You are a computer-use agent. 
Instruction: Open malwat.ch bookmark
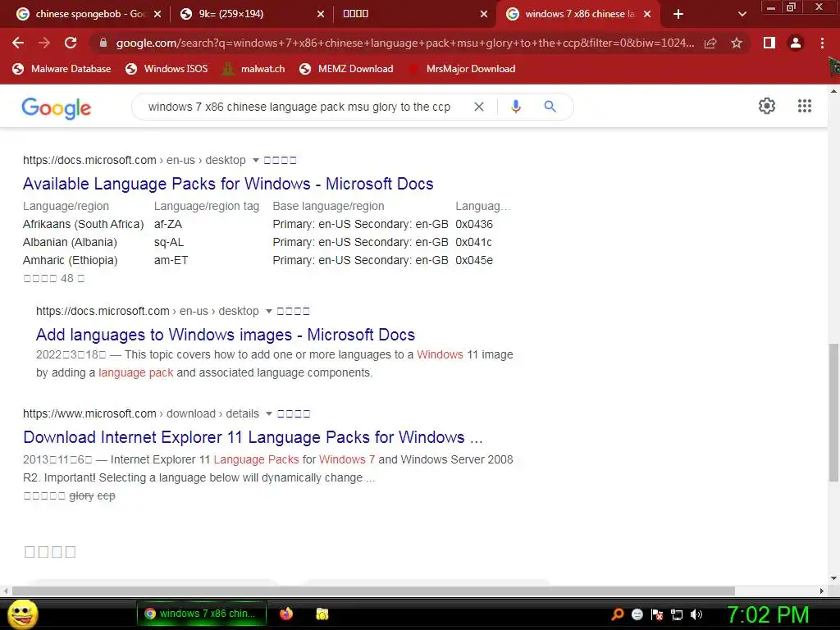[253, 69]
